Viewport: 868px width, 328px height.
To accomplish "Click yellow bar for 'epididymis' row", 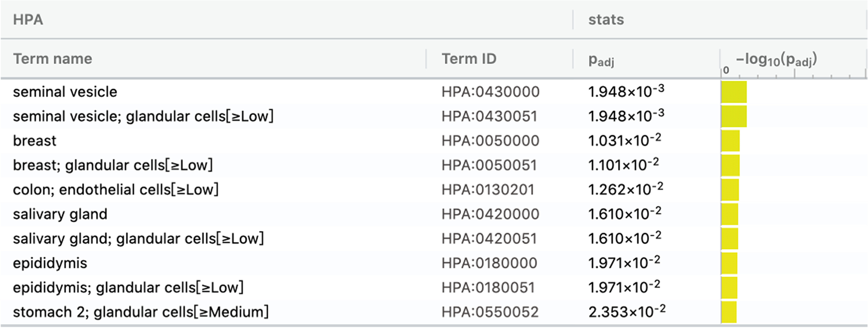I will tap(729, 263).
